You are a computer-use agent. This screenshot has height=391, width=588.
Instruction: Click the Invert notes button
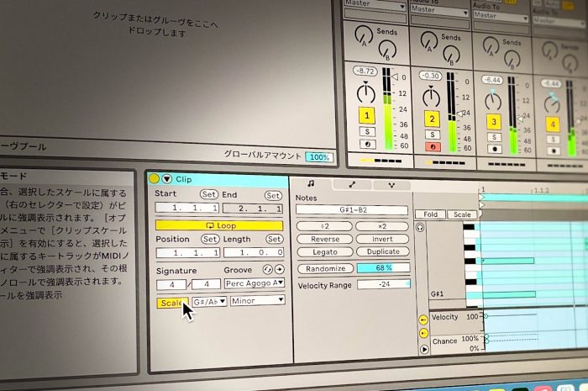pos(382,239)
